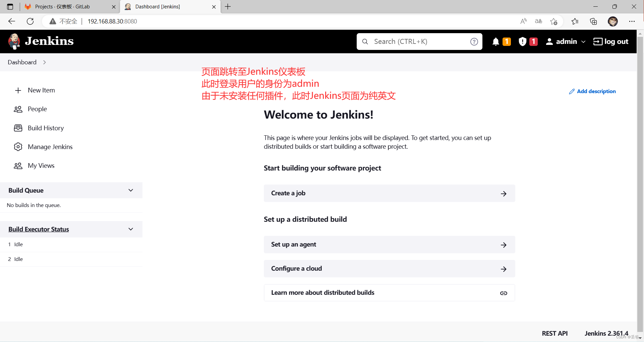Close the Dashboard [Jenkins] tab
This screenshot has width=644, height=342.
coord(214,7)
